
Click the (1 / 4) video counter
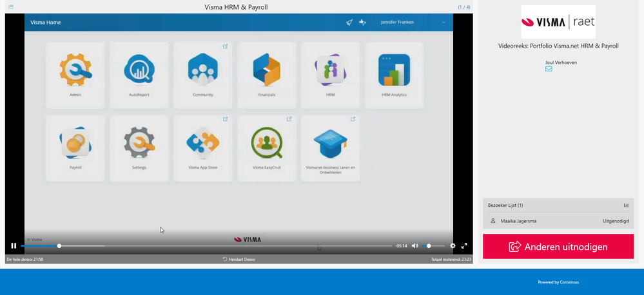[464, 7]
